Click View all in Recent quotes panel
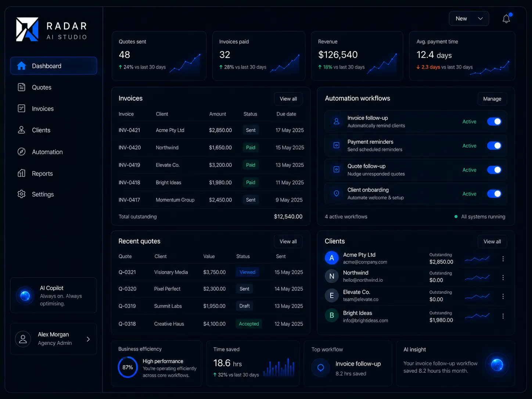This screenshot has height=399, width=532. 288,241
